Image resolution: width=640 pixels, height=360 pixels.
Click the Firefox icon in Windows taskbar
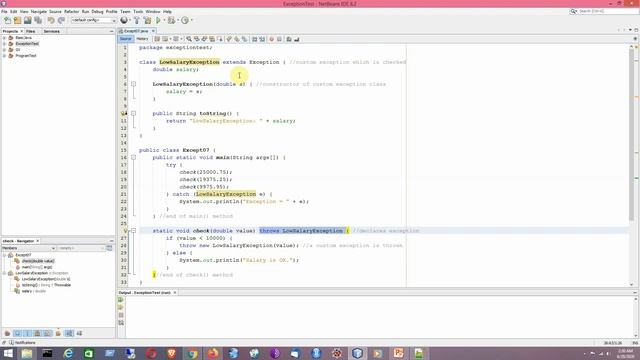[x=213, y=353]
